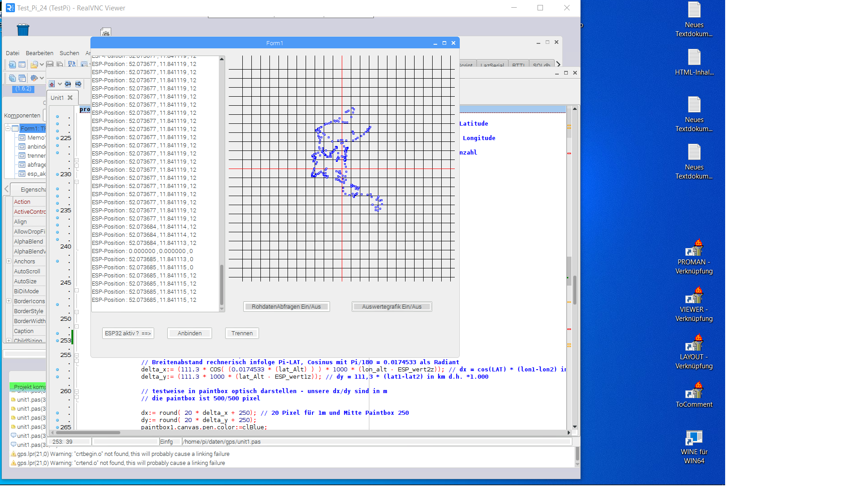
Task: Click the toggle form/unit view icon
Action: point(71,65)
